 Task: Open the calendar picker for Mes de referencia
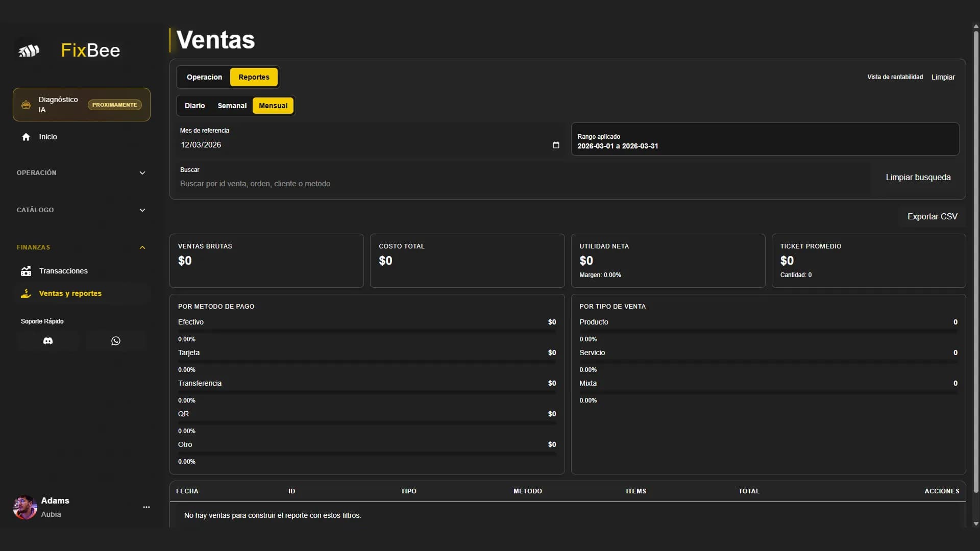(556, 145)
